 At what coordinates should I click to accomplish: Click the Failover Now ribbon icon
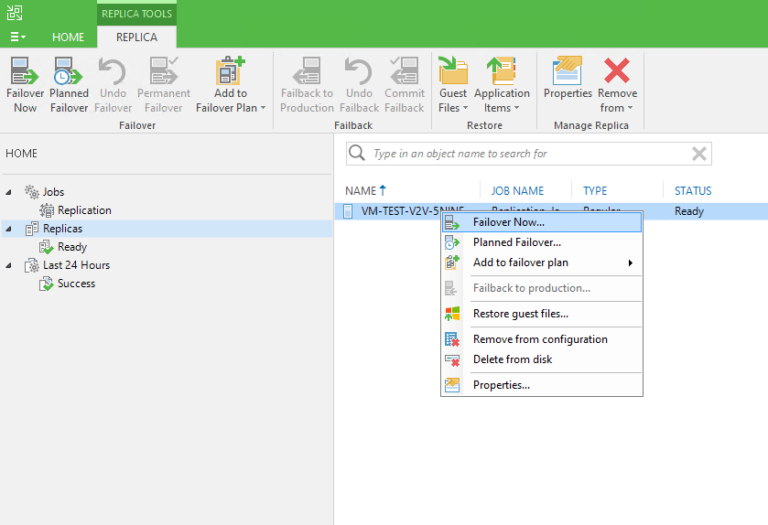click(x=24, y=71)
